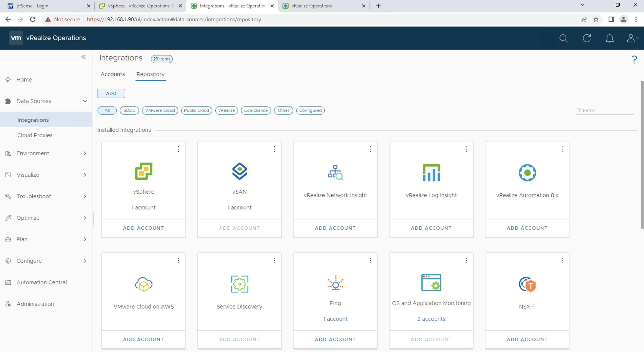Click the vRealize Network Insight icon
Screen dimensions: 644x352
point(335,173)
